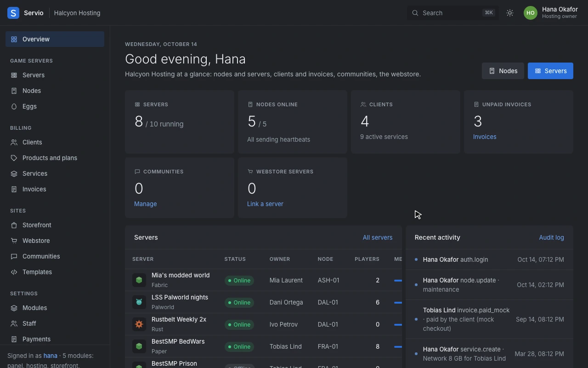Click the Rustbelt Weekly 2x gear icon

[139, 324]
